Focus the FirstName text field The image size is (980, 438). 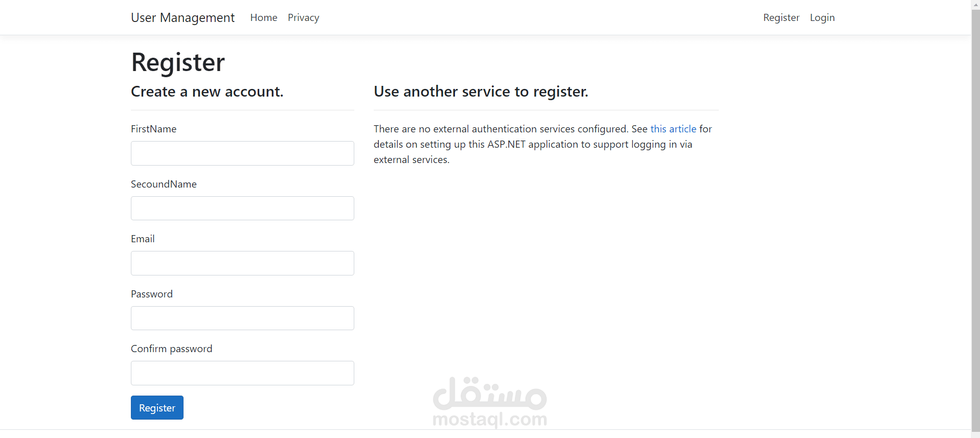[242, 153]
